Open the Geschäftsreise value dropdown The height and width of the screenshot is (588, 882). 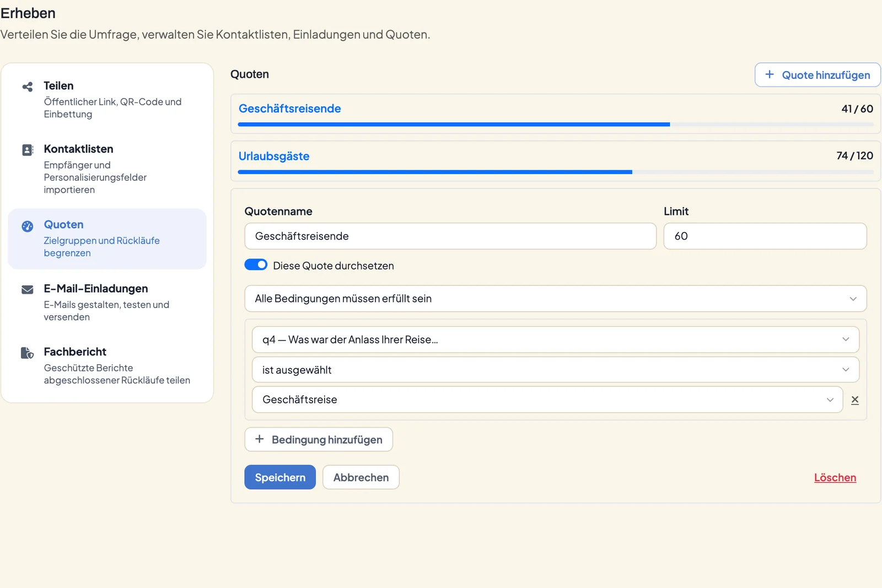pos(547,400)
